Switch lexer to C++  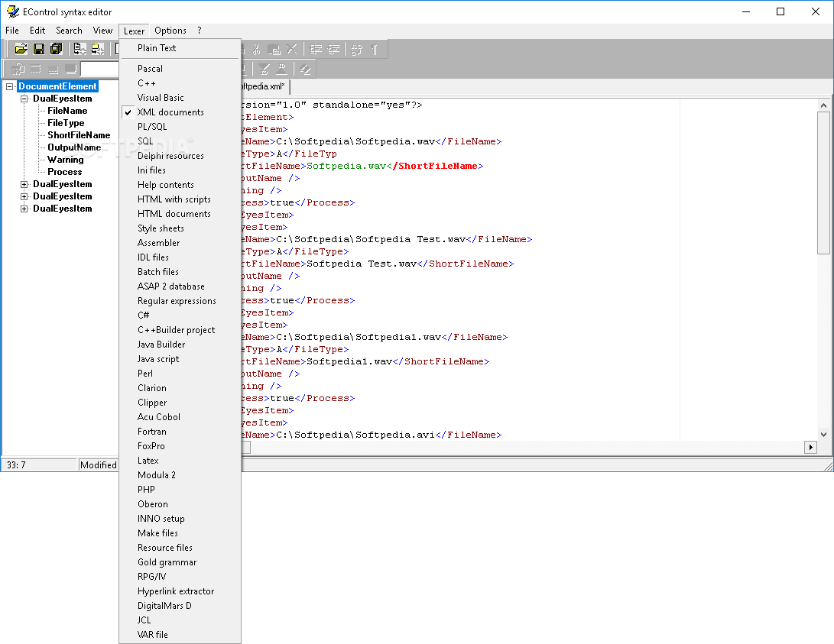pos(180,83)
